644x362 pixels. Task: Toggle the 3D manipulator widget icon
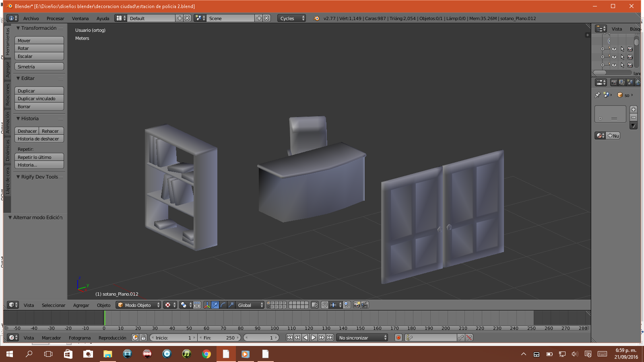tap(207, 305)
